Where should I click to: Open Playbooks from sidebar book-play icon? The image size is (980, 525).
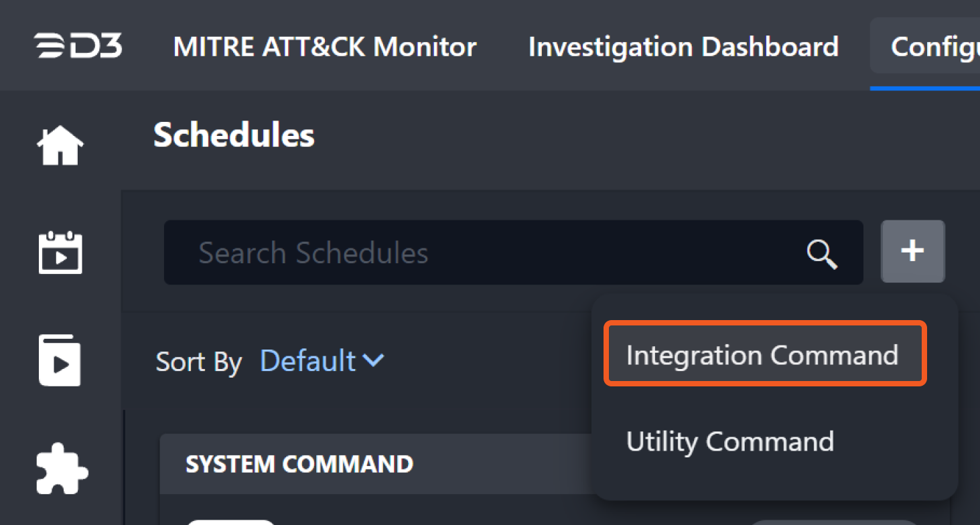click(x=60, y=361)
